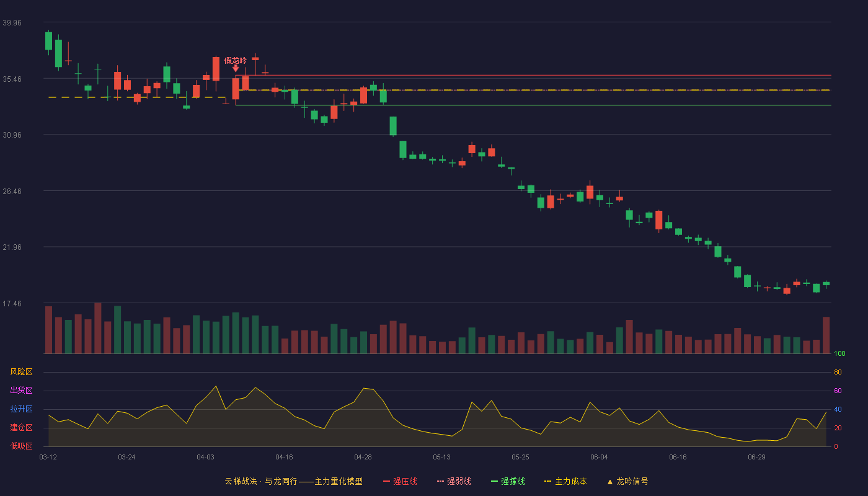Click the 06-29 date axis label
Viewport: 868px width, 496px height.
point(757,457)
